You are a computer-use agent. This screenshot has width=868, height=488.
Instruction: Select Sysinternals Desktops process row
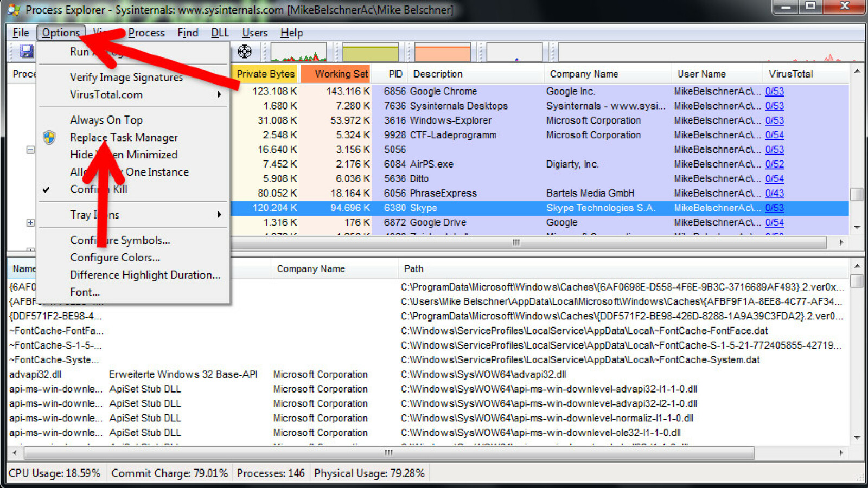540,106
